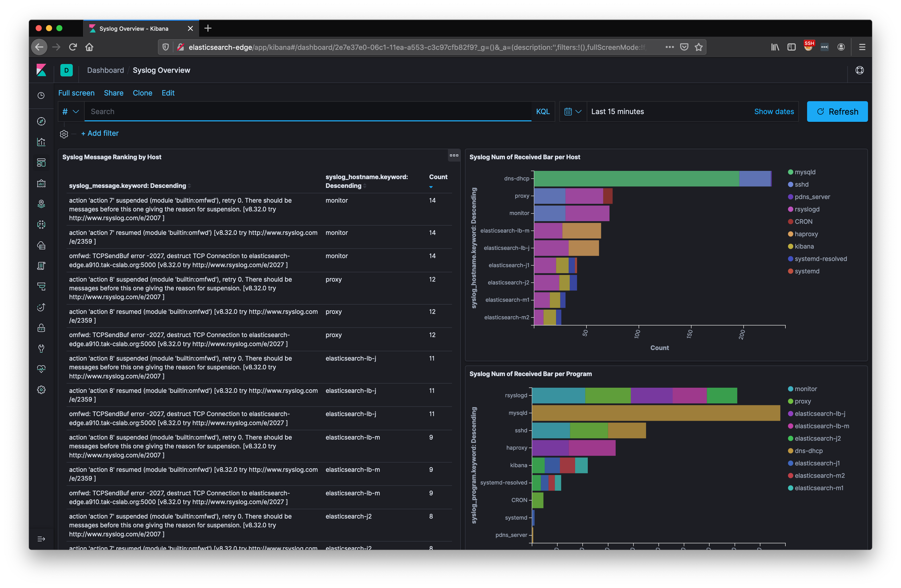Open saved query menu hash dropdown

coord(71,111)
